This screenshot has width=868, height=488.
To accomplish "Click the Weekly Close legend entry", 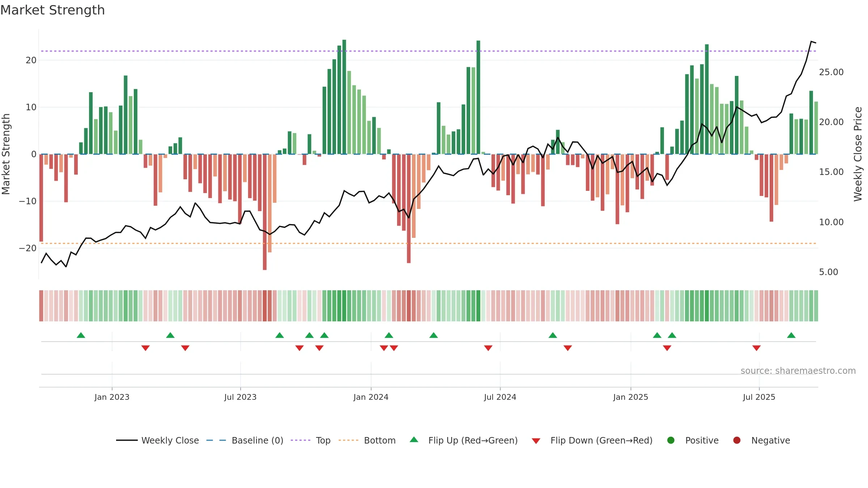I will (157, 440).
